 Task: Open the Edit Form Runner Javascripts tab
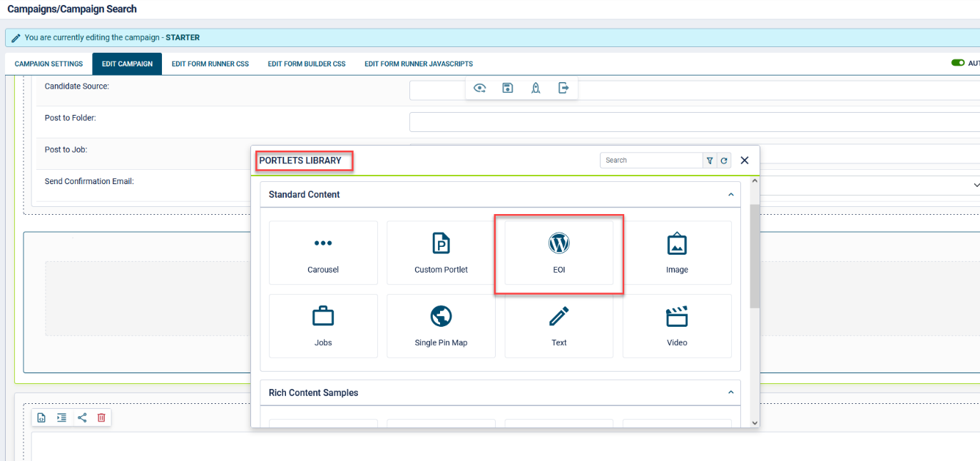pos(419,64)
